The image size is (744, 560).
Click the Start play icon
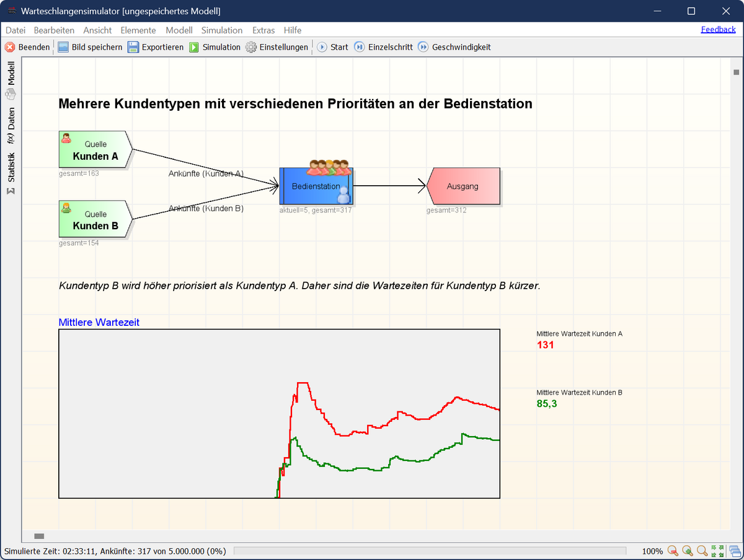point(322,47)
